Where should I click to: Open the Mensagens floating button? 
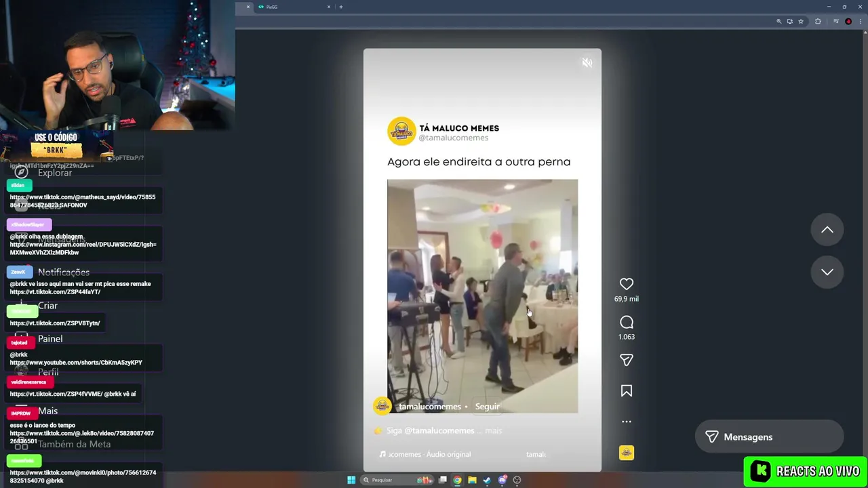[x=769, y=437]
